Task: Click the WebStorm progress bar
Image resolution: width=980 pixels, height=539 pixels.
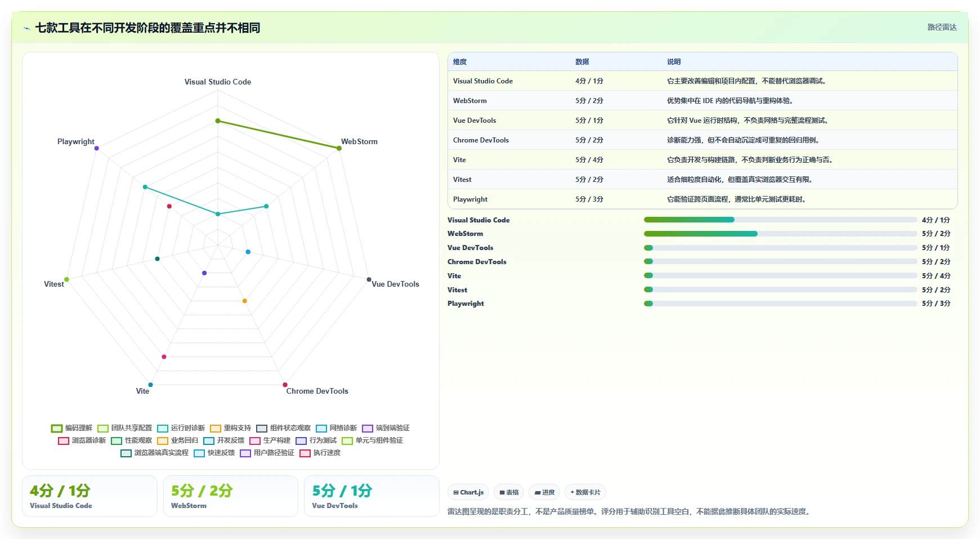Action: pos(781,234)
